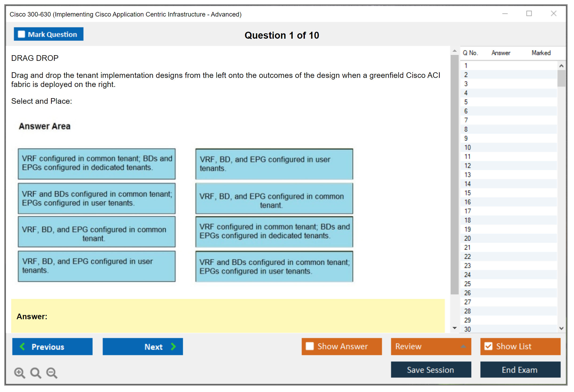Click the left chevron on Previous
This screenshot has width=574, height=392.
(22, 346)
